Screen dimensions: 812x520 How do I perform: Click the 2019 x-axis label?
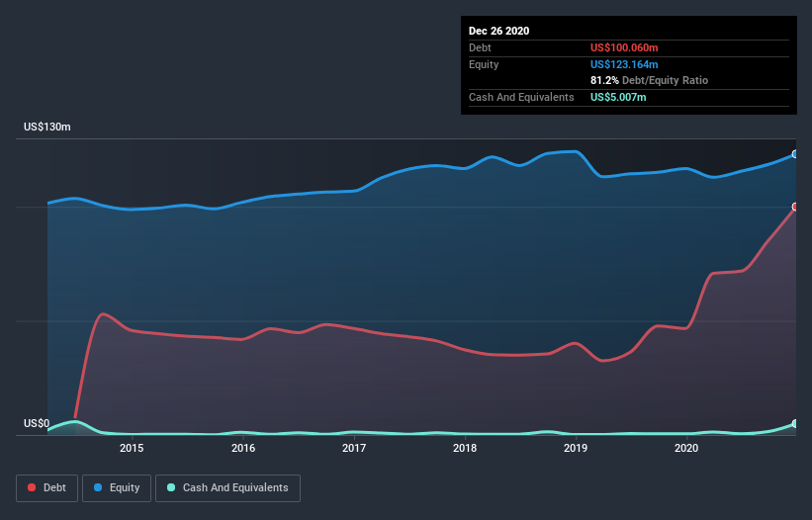pos(576,448)
